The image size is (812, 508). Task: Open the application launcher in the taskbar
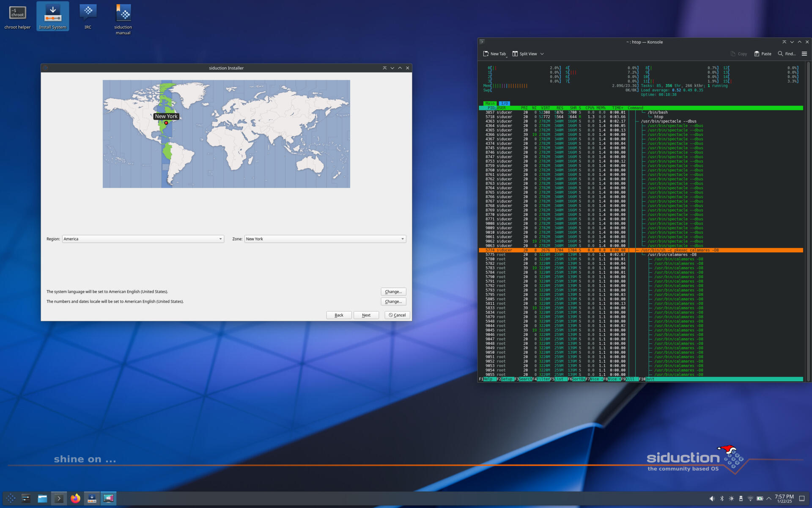(x=11, y=498)
